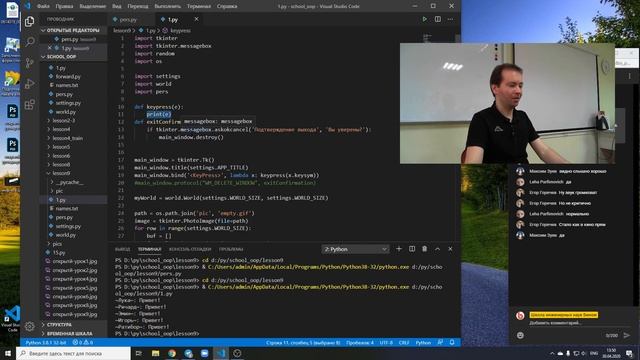Expand the __pycache__ folder
The width and height of the screenshot is (640, 360).
pyautogui.click(x=69, y=182)
